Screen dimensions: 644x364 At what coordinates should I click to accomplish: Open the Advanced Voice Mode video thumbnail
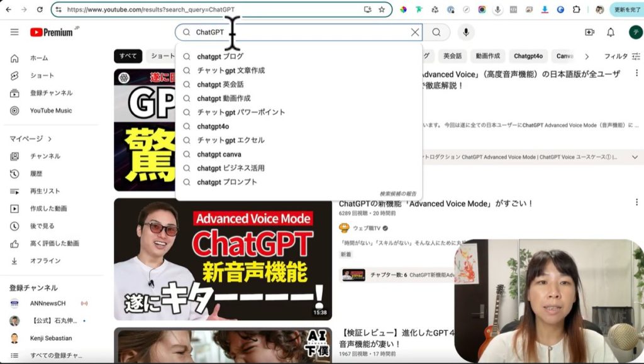click(223, 259)
